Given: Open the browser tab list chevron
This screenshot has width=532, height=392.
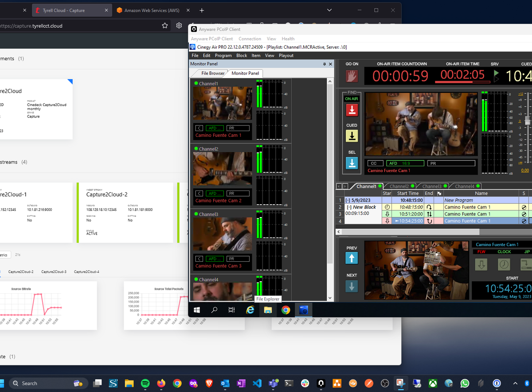Looking at the screenshot, I should click(x=329, y=10).
